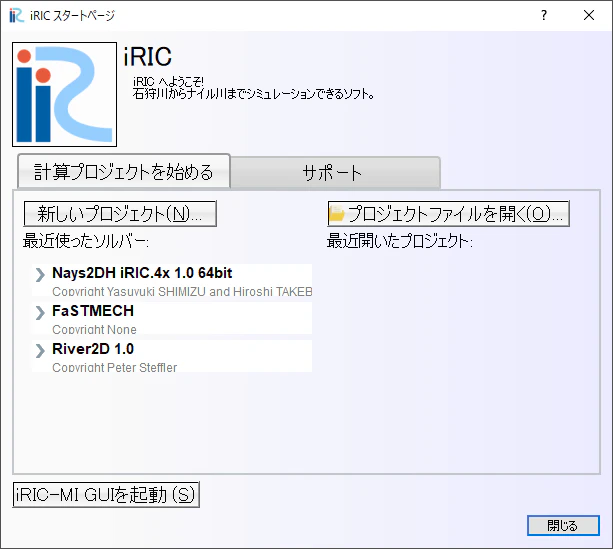Viewport: 613px width, 549px height.
Task: Click the 閉じる button
Action: (x=563, y=526)
